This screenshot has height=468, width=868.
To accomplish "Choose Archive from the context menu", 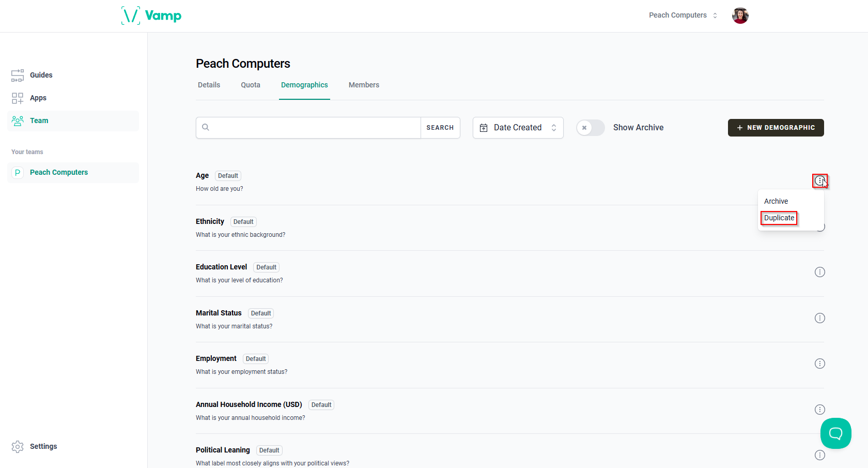I will click(x=776, y=201).
